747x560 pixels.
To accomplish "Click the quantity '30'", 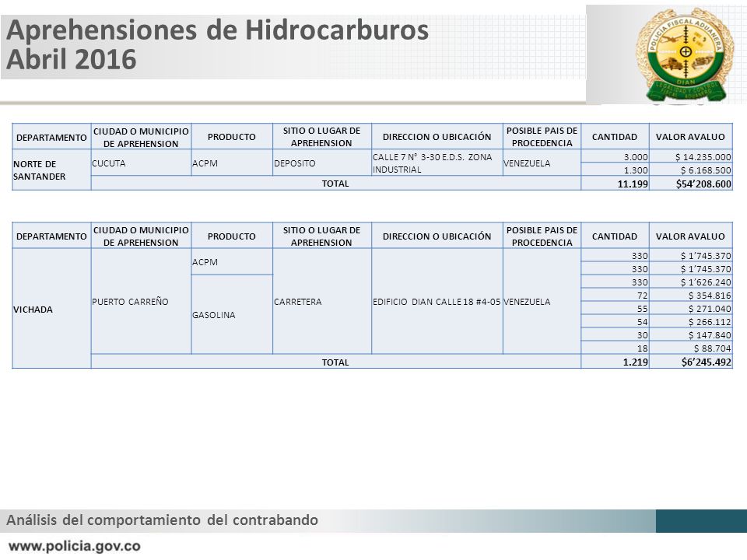I will pos(642,335).
